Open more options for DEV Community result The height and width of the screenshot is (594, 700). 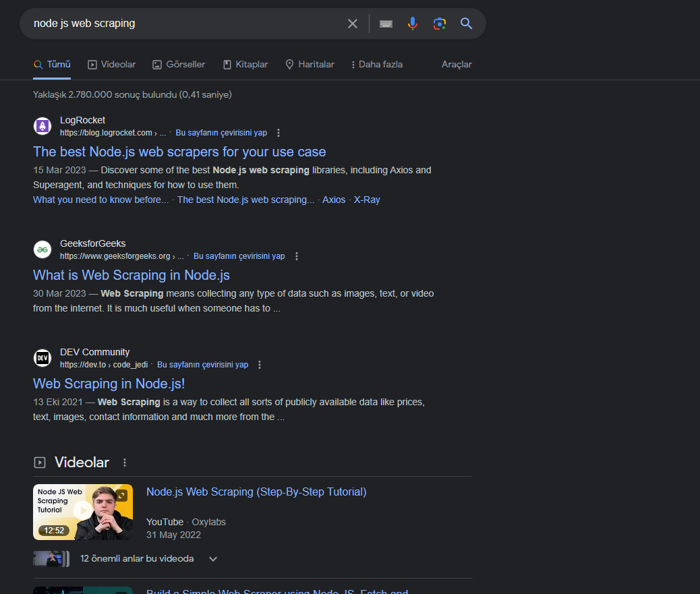pyautogui.click(x=260, y=365)
